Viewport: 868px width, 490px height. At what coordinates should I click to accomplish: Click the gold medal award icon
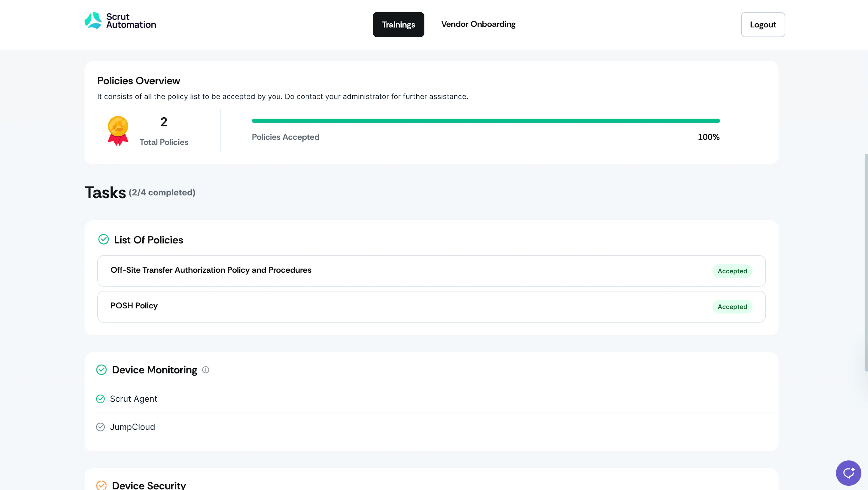pos(118,131)
